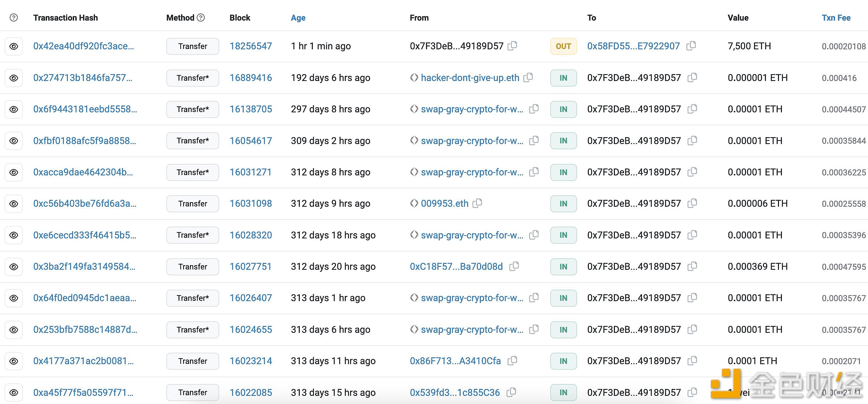Copy From address in block 16024655 row
This screenshot has height=404, width=868.
coord(534,329)
